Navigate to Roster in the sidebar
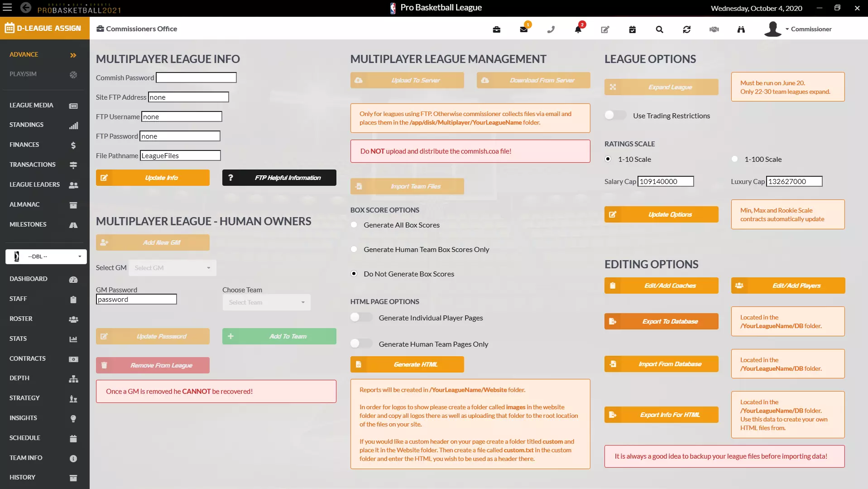This screenshot has width=868, height=489. pos(44,319)
